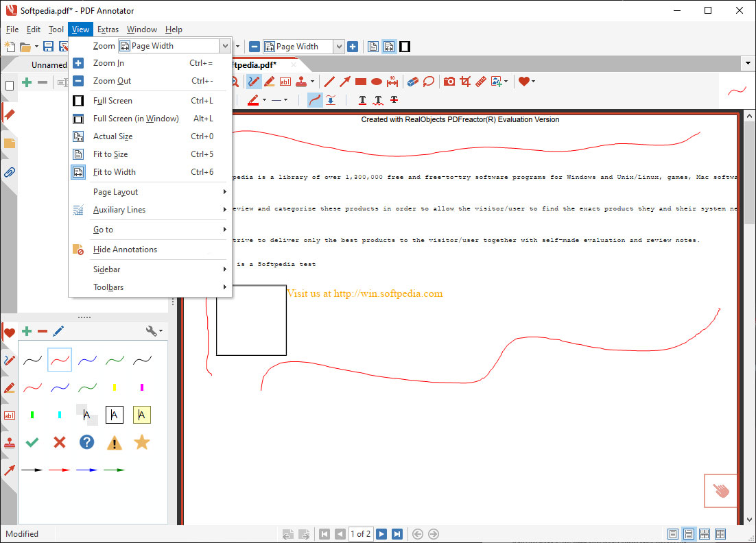756x543 pixels.
Task: Click Zoom In menu entry
Action: tap(108, 63)
